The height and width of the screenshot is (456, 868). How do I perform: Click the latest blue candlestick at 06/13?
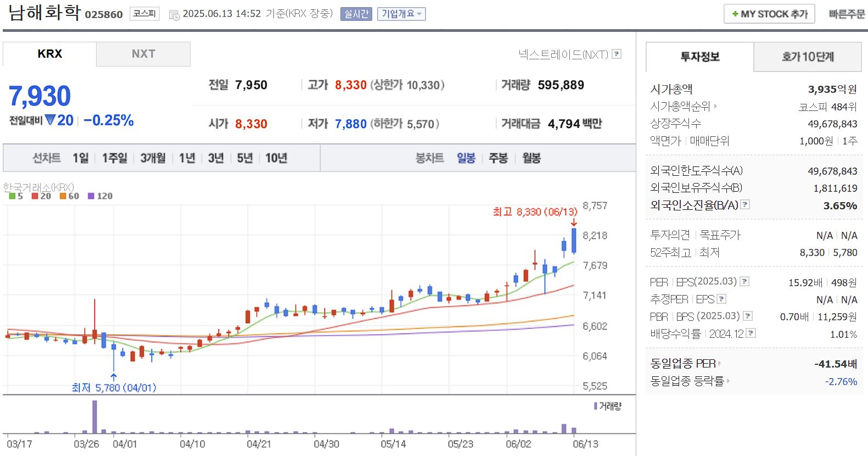[574, 241]
